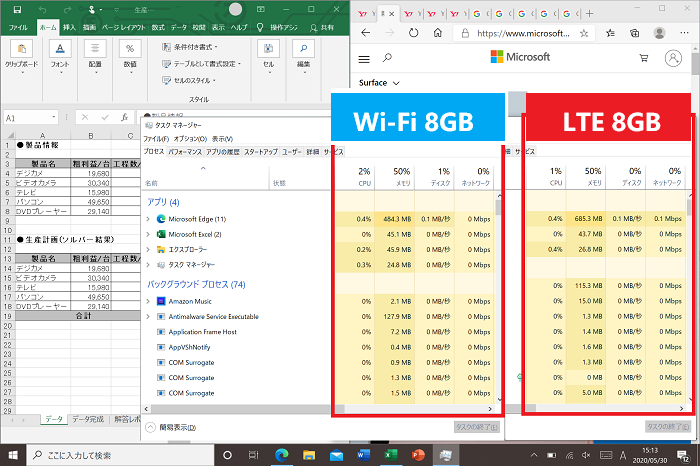Open the セルのスタイル dropdown

click(189, 80)
